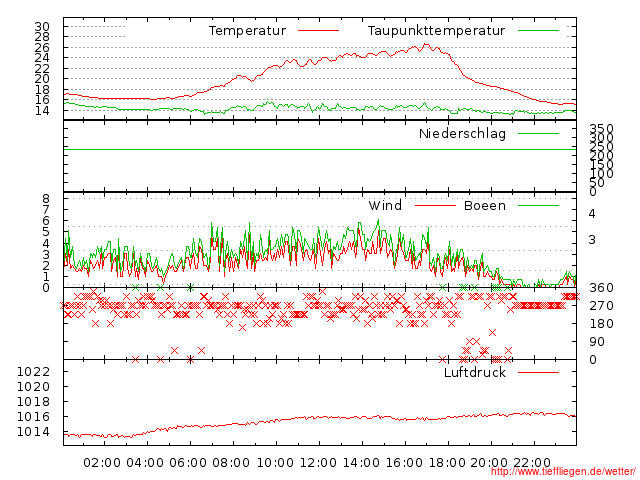Viewport: 640px width, 480px height.
Task: Click the 1014 pressure axis value
Action: pos(33,432)
